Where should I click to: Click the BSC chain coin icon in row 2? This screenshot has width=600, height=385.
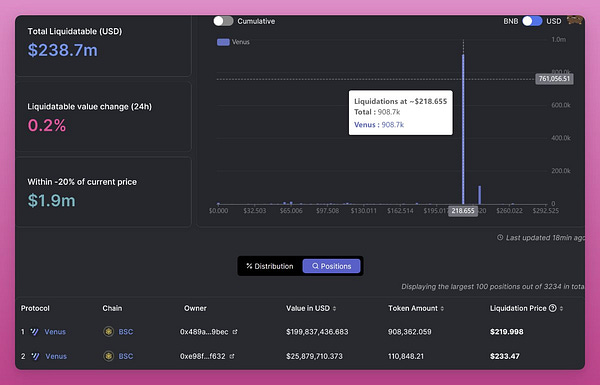pos(109,356)
